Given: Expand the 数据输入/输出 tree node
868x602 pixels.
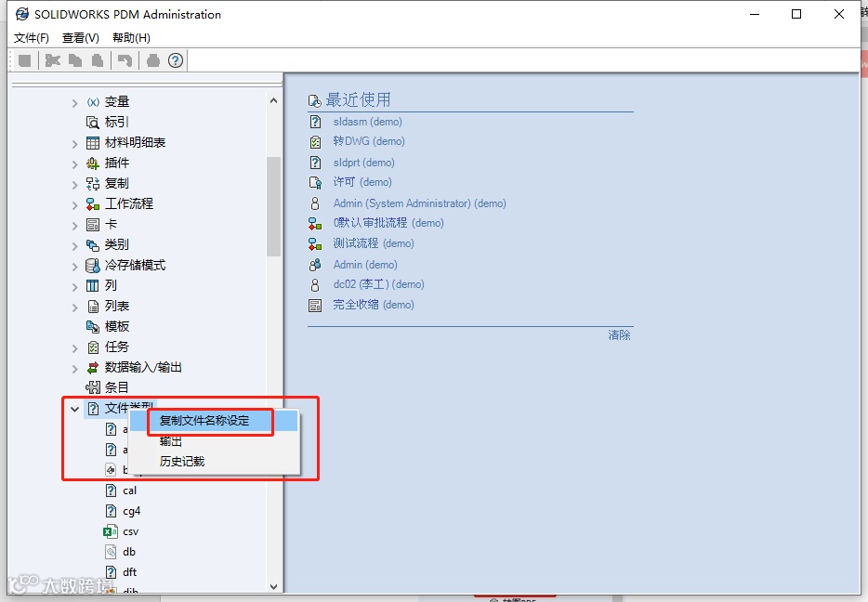Looking at the screenshot, I should tap(74, 369).
